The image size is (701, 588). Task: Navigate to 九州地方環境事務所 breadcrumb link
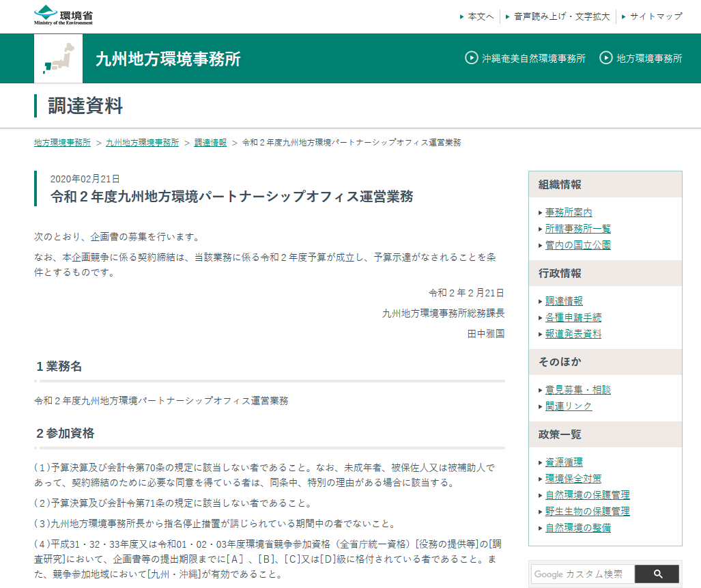coord(142,143)
